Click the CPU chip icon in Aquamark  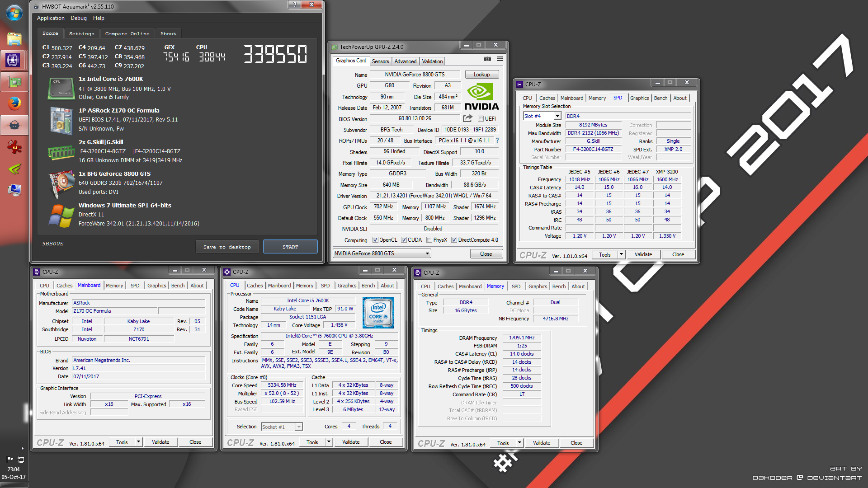pyautogui.click(x=61, y=88)
